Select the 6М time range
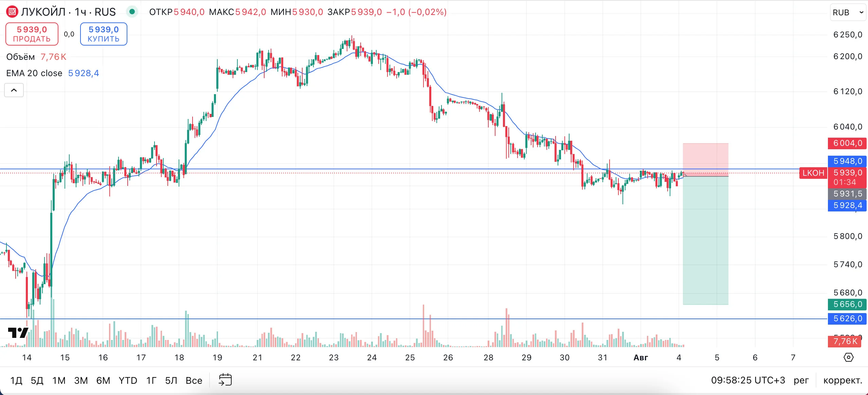Image resolution: width=868 pixels, height=395 pixels. pyautogui.click(x=103, y=380)
